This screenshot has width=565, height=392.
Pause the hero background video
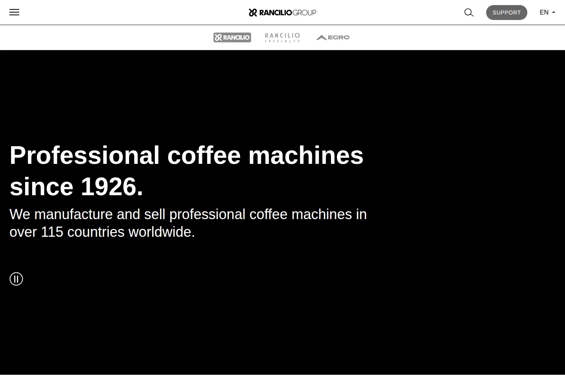pos(16,279)
